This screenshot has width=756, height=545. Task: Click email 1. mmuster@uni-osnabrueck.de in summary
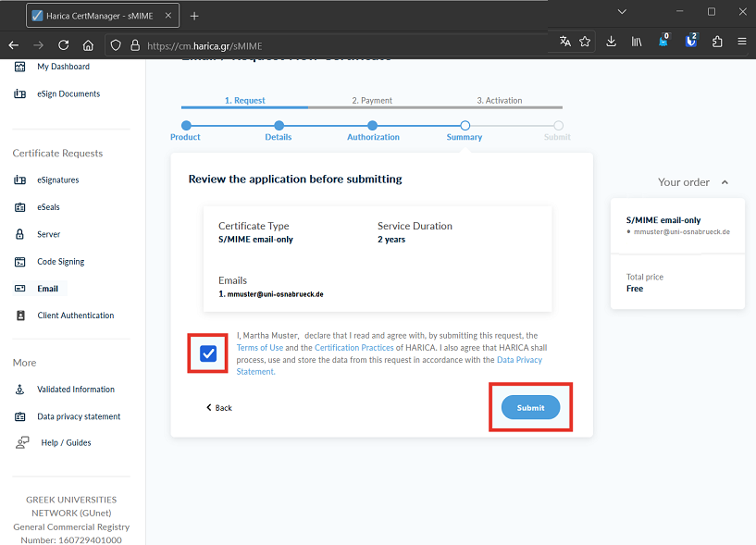pyautogui.click(x=271, y=294)
